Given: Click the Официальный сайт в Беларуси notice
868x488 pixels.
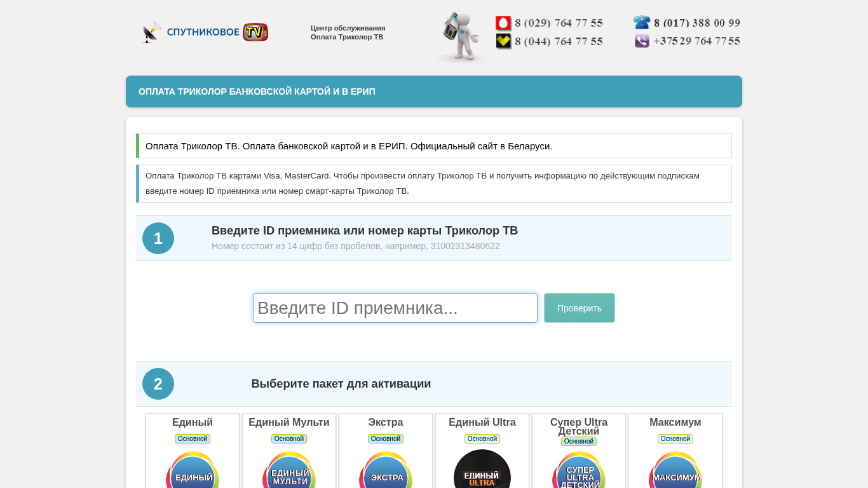Looking at the screenshot, I should point(434,146).
